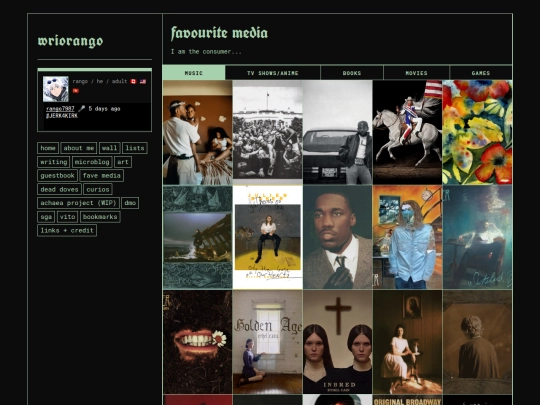Click the white horse rider with flag cover
Image resolution: width=540 pixels, height=405 pixels.
[x=407, y=132]
